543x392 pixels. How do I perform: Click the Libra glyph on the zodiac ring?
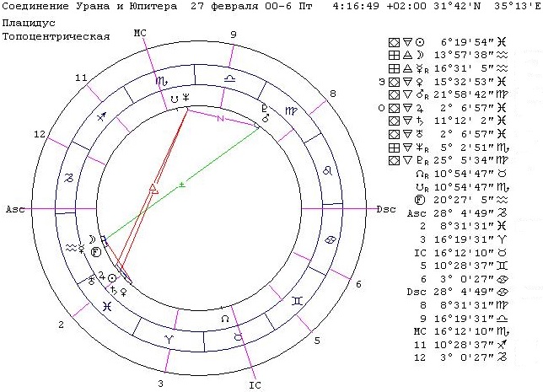(x=229, y=76)
